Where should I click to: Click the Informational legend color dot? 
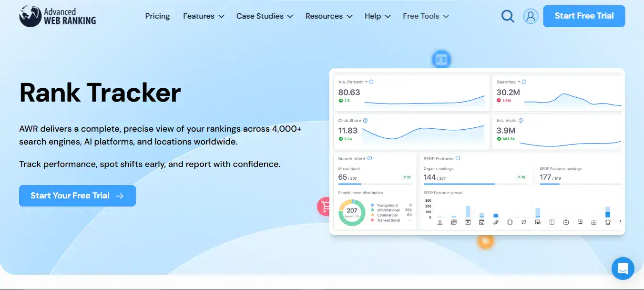372,210
